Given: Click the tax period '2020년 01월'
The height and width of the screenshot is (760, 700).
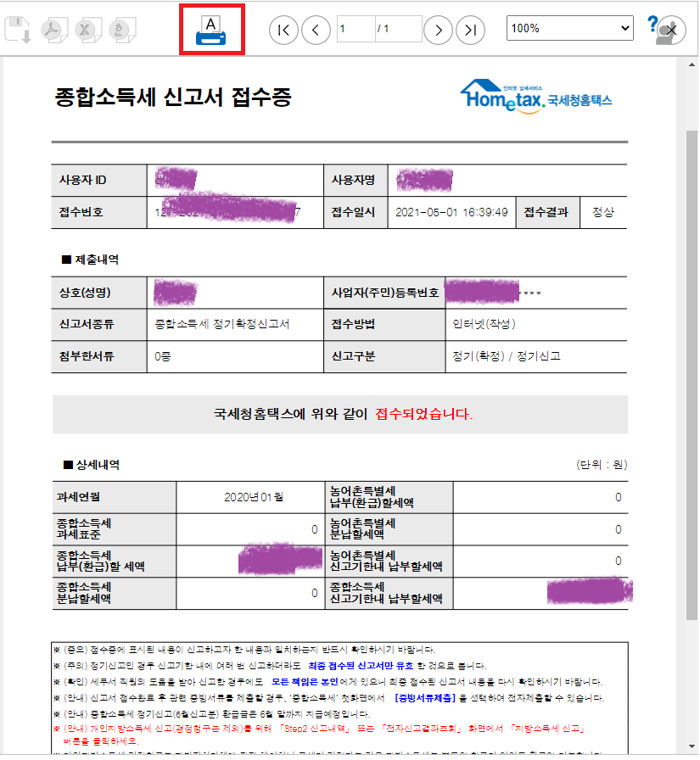Looking at the screenshot, I should (254, 497).
